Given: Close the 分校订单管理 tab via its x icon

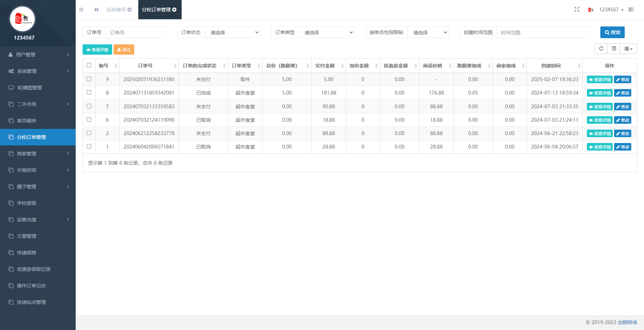Looking at the screenshot, I should pyautogui.click(x=174, y=10).
